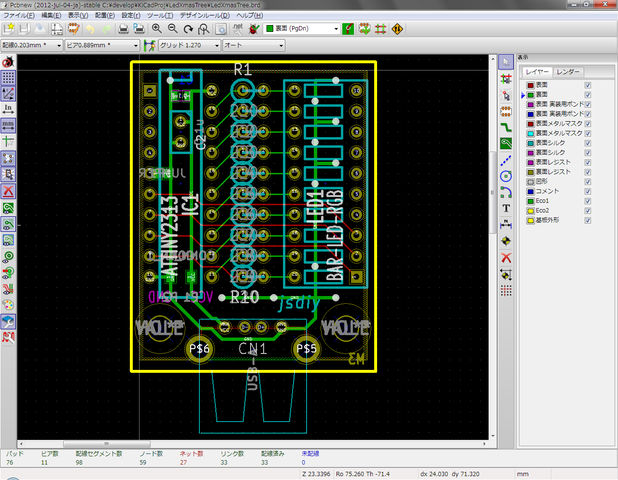The image size is (618, 480).
Task: Switch to the レンダー tab
Action: pyautogui.click(x=568, y=72)
